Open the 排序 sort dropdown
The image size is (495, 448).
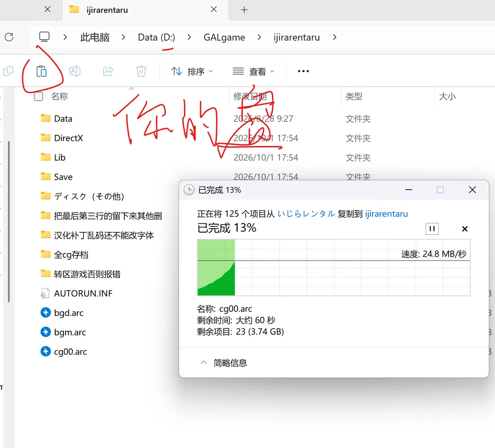192,71
